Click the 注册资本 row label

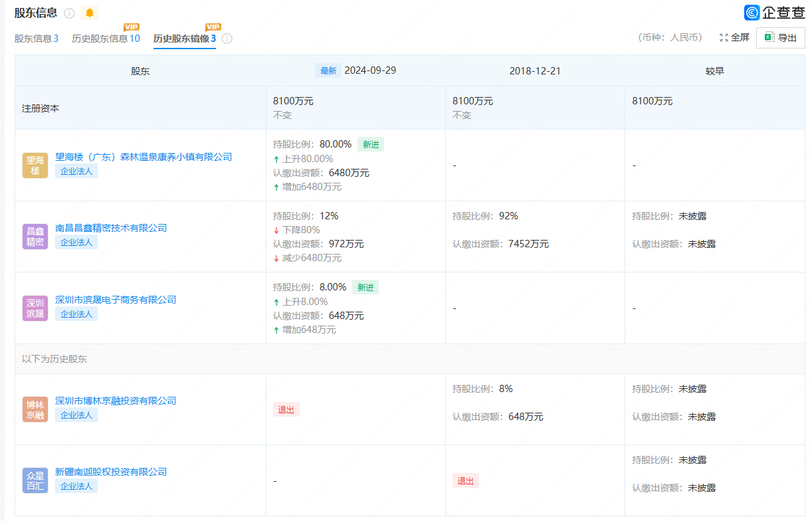click(x=41, y=108)
